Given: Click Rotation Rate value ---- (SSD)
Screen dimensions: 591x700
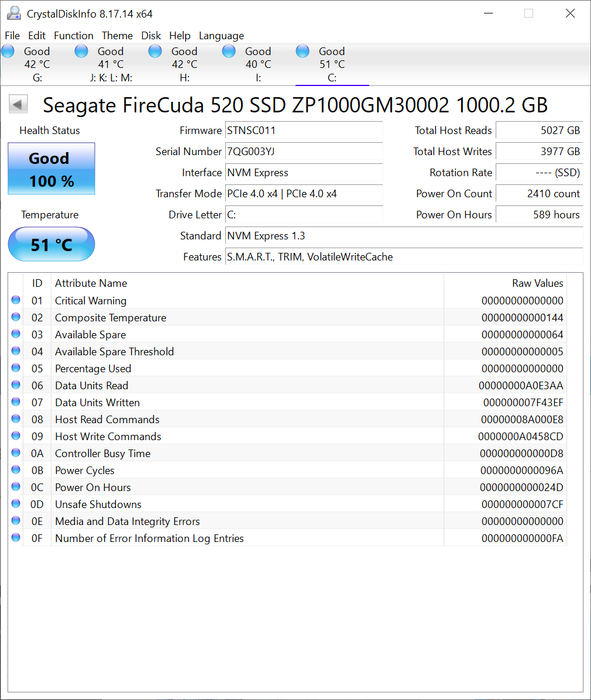Looking at the screenshot, I should tap(539, 172).
